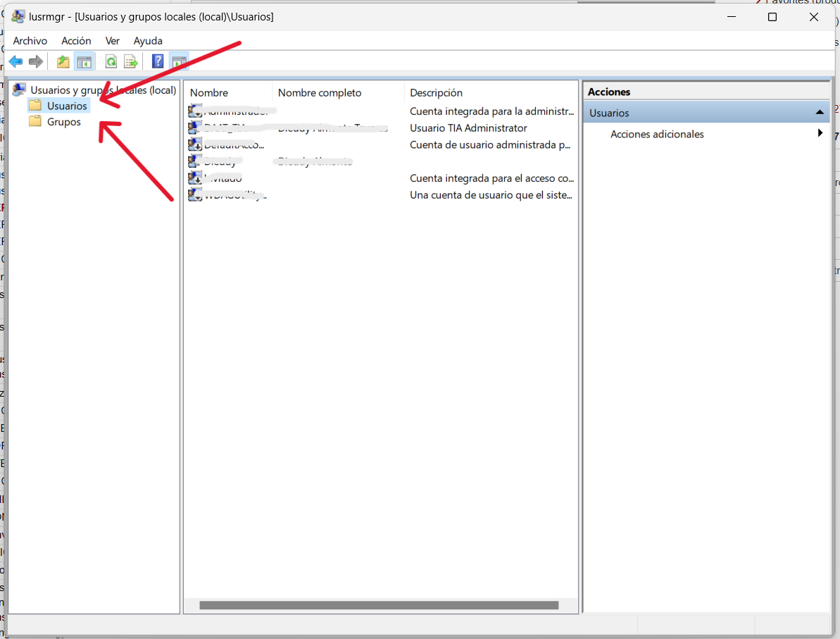
Task: Go back with the blue arrow
Action: click(15, 62)
